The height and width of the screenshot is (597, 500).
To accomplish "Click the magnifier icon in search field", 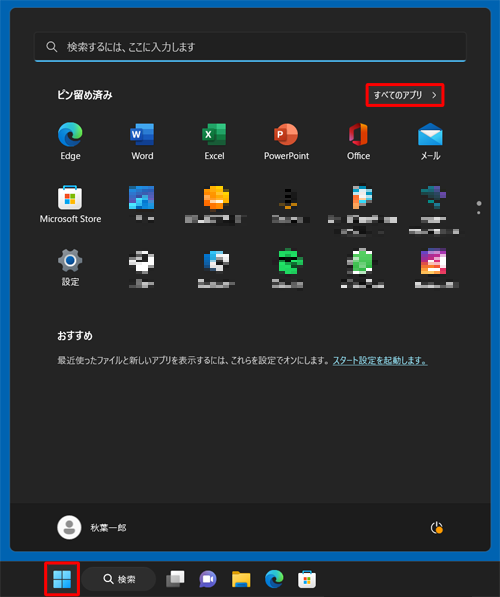I will (x=51, y=47).
